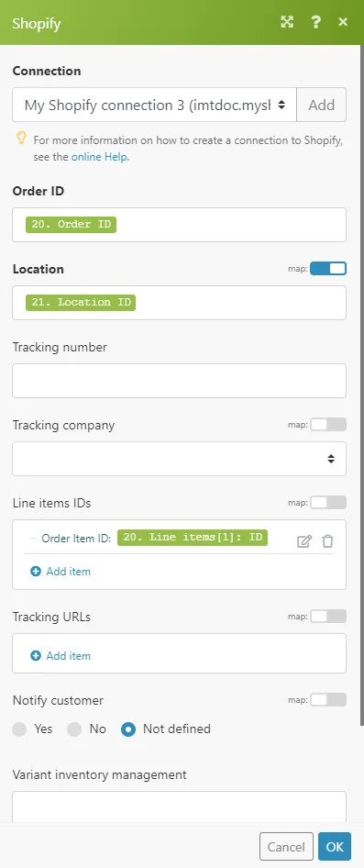The height and width of the screenshot is (868, 364).
Task: Enable the Line items IDs map toggle
Action: click(328, 503)
